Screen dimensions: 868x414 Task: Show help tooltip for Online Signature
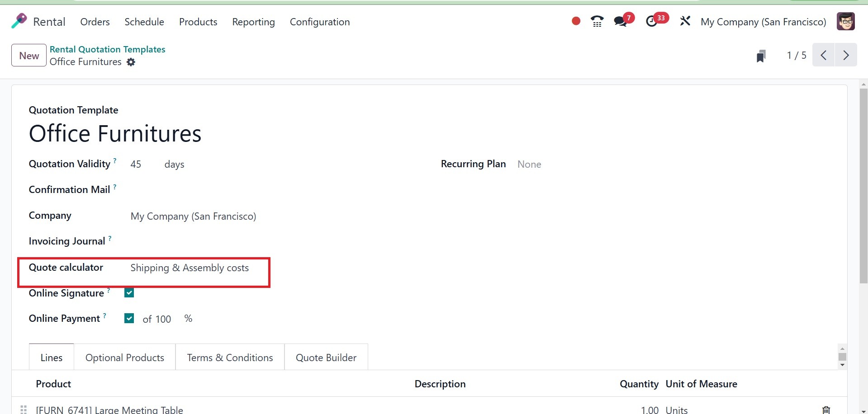pyautogui.click(x=109, y=290)
